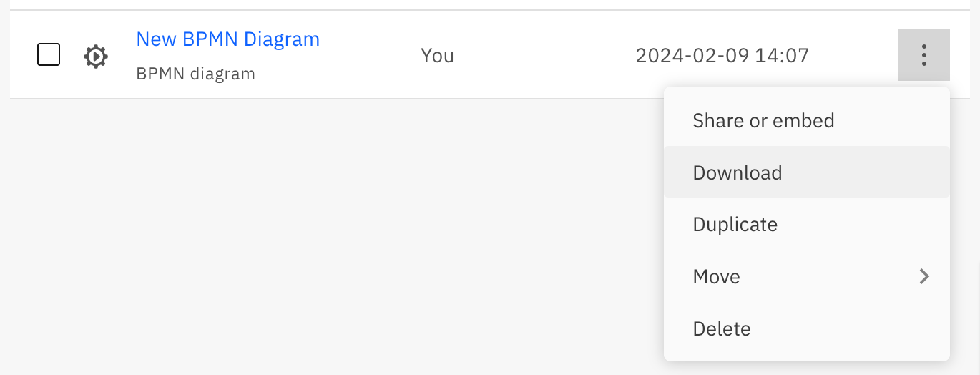Viewport: 980px width, 375px height.
Task: Select Download in the context menu
Action: [x=737, y=172]
